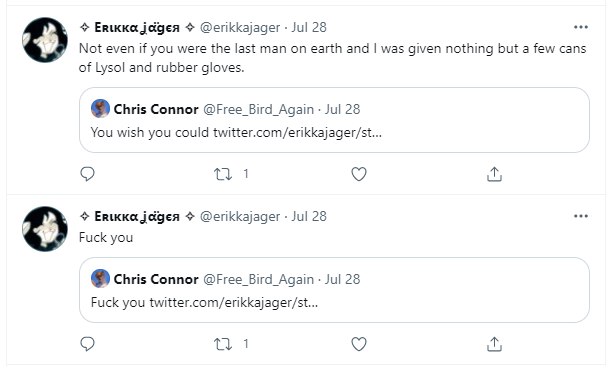Screen dimensions: 611x366
Task: Retweet the second Erikka Jäger tweet
Action: coord(223,344)
